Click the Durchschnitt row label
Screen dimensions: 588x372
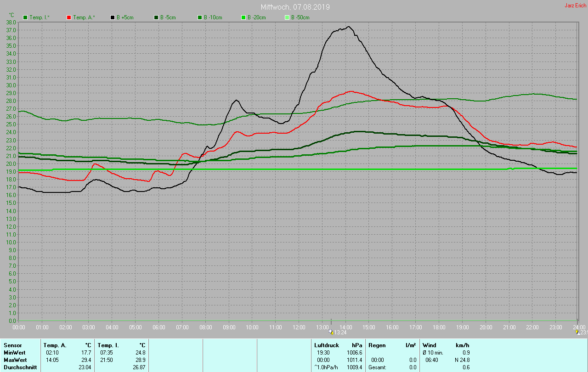(20, 367)
